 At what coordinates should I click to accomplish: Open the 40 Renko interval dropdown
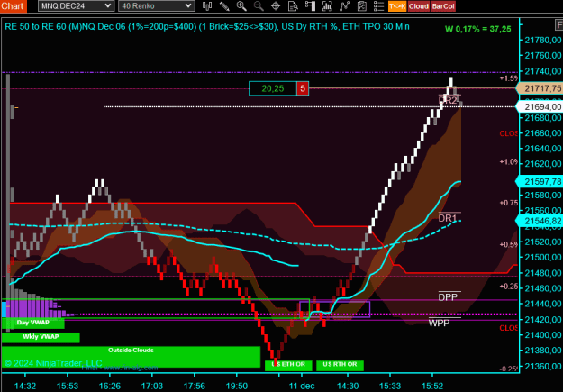pyautogui.click(x=157, y=5)
